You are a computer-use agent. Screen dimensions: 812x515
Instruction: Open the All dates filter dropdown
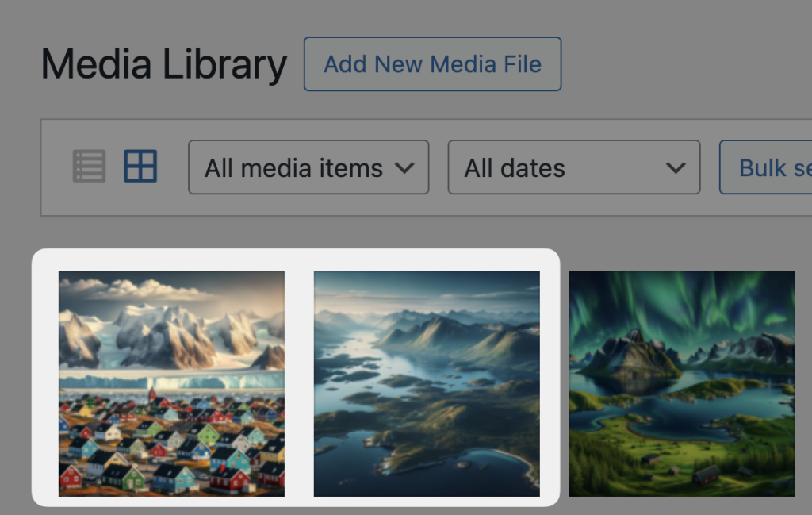click(x=573, y=167)
